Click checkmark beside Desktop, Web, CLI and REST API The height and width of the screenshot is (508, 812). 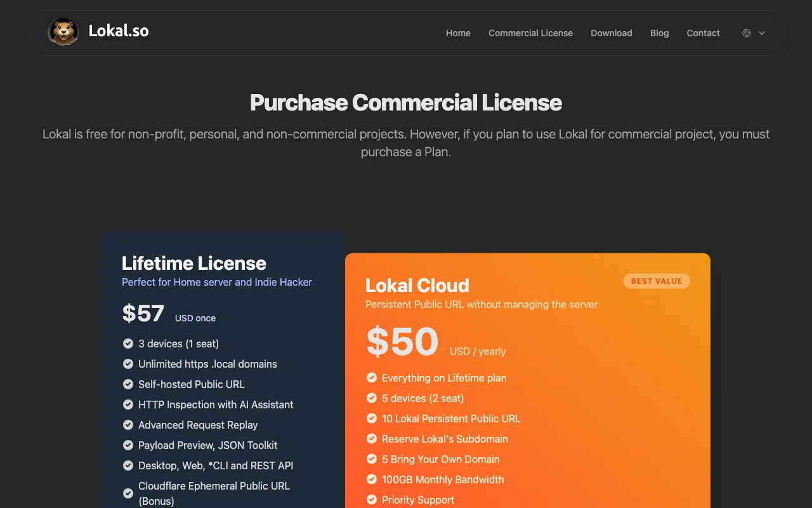click(128, 465)
